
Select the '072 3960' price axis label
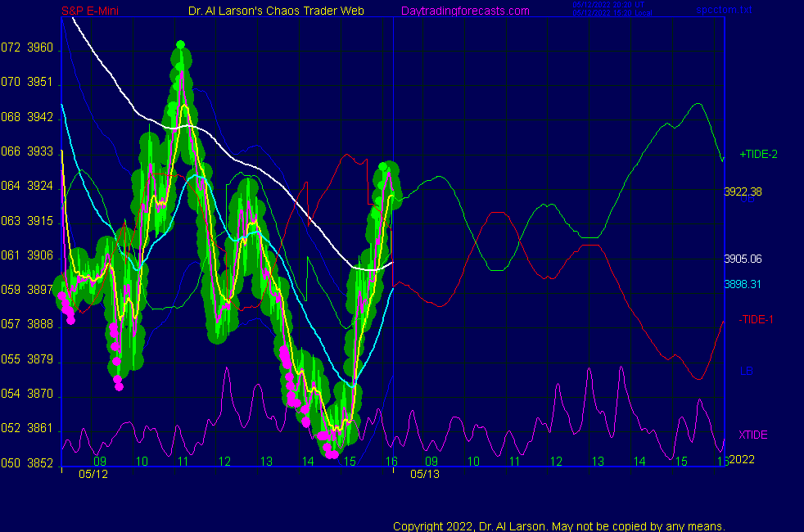27,47
